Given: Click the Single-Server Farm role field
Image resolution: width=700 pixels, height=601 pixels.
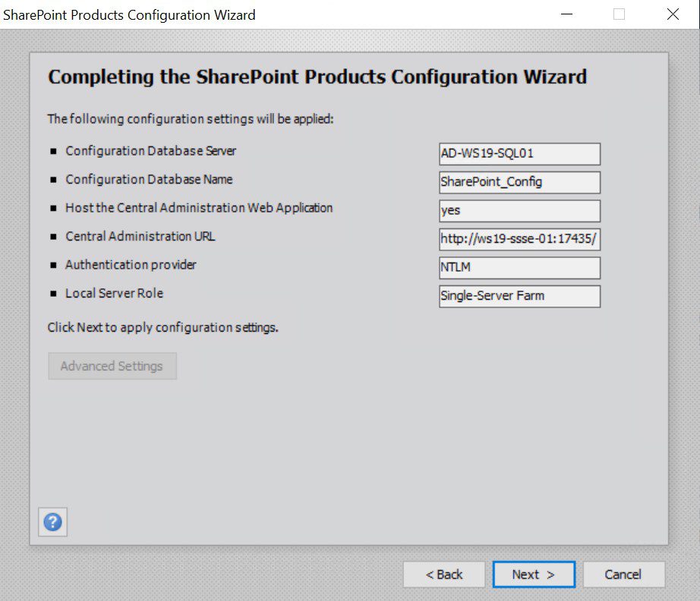Looking at the screenshot, I should (519, 296).
